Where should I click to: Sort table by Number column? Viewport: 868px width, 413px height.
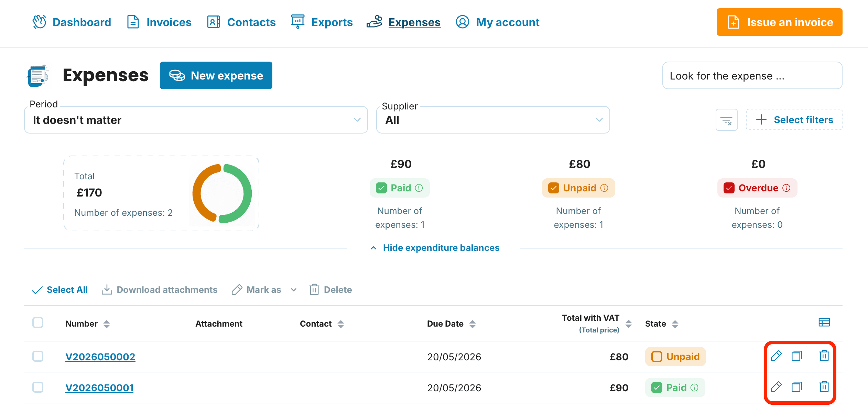(107, 324)
